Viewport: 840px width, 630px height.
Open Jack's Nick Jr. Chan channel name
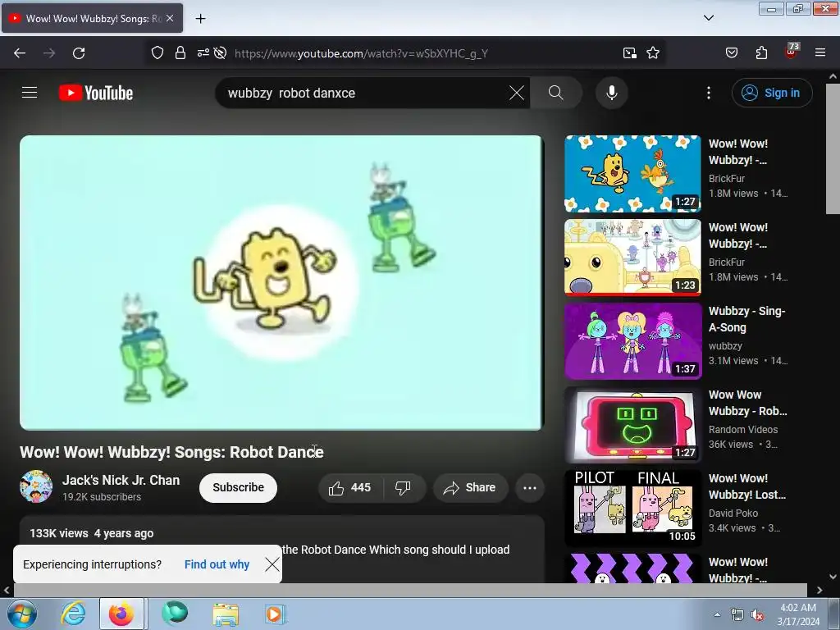pos(121,480)
